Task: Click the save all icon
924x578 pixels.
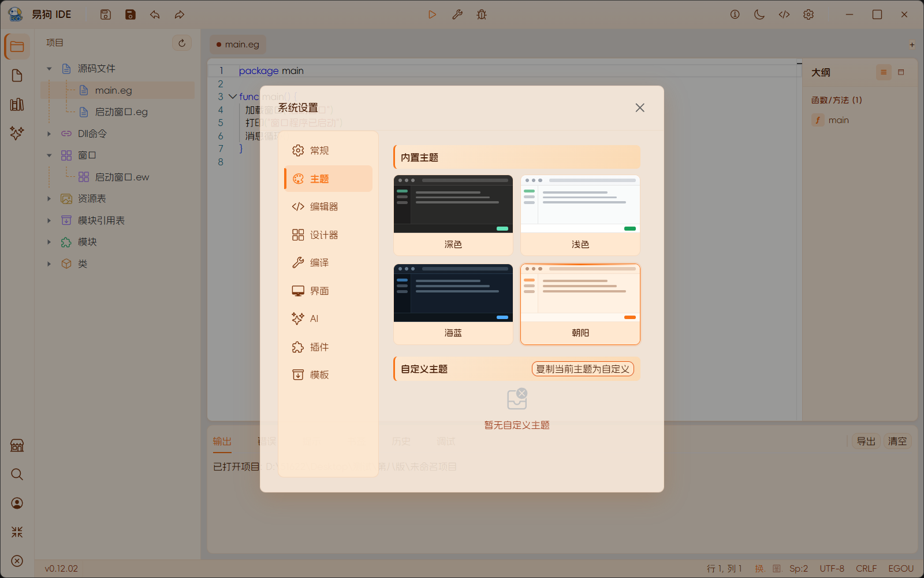Action: tap(131, 14)
